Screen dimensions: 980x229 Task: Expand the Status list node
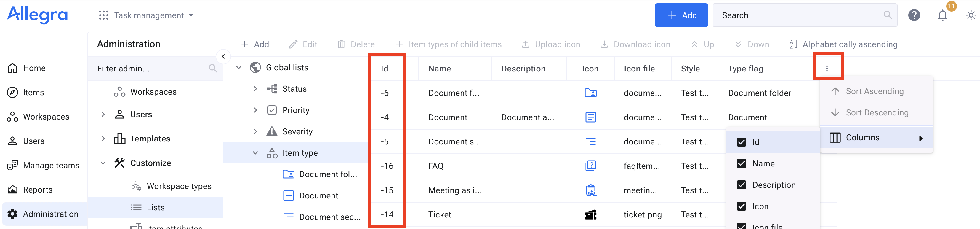(x=255, y=89)
